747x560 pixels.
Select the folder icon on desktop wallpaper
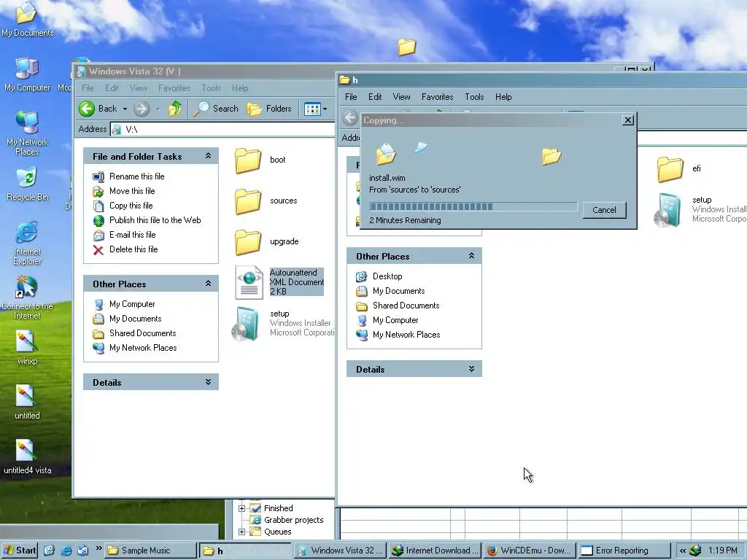pos(407,47)
